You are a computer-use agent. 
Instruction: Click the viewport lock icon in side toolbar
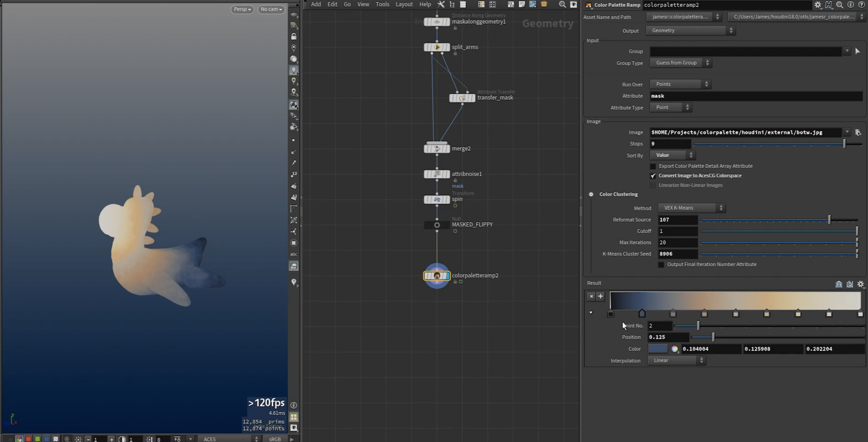(294, 36)
